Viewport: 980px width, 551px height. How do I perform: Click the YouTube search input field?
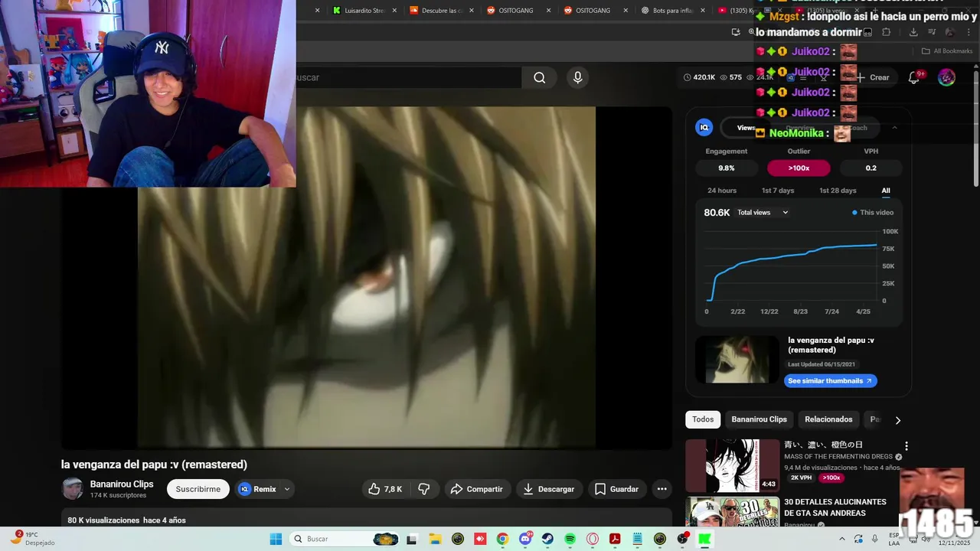click(x=408, y=77)
